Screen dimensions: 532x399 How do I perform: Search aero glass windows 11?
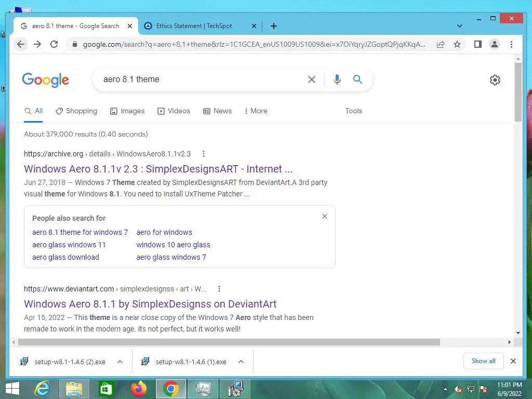(x=69, y=245)
